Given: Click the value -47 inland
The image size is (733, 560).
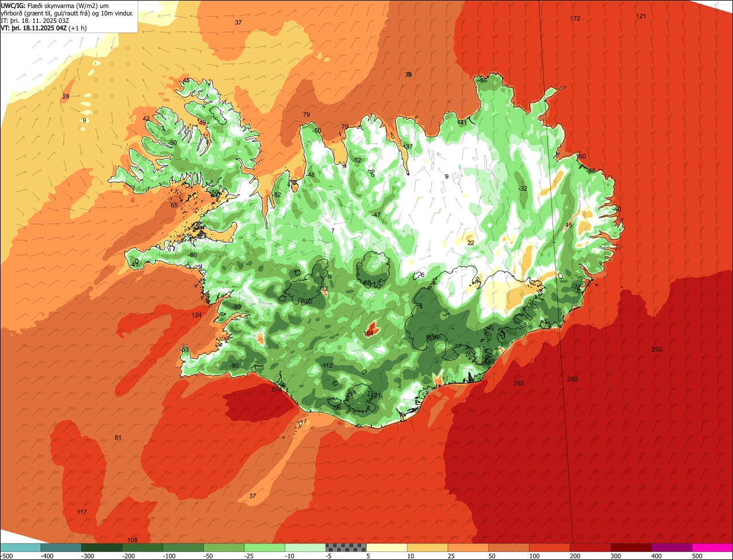Looking at the screenshot, I should coord(376,215).
